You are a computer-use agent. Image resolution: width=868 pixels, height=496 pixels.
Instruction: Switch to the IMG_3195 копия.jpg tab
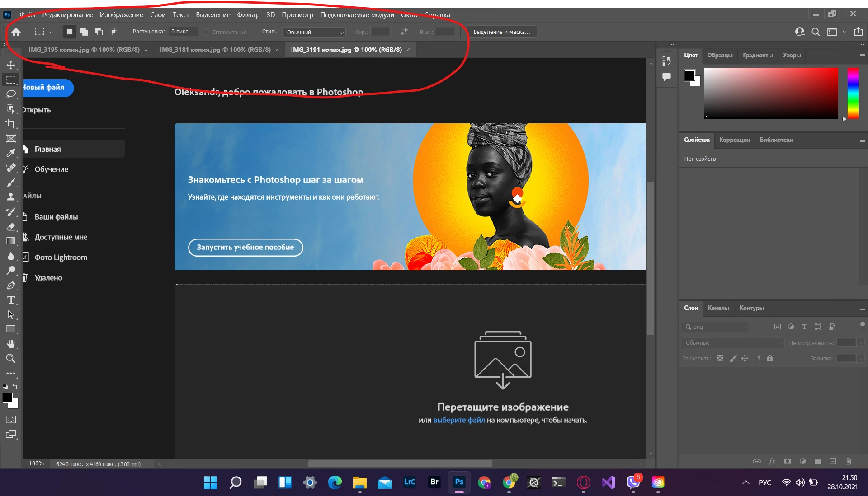click(84, 50)
